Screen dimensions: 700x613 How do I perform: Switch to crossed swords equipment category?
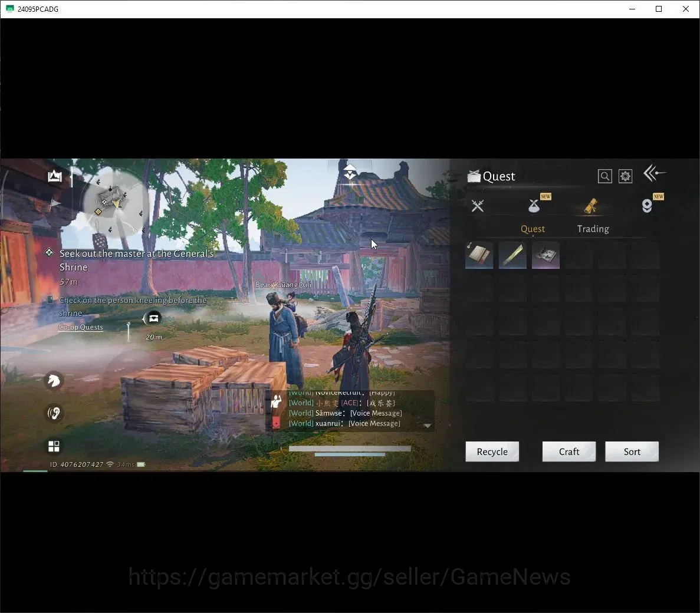(x=477, y=206)
